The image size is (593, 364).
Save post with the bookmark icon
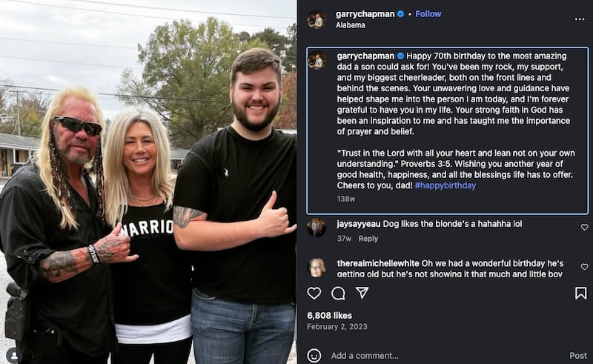581,294
